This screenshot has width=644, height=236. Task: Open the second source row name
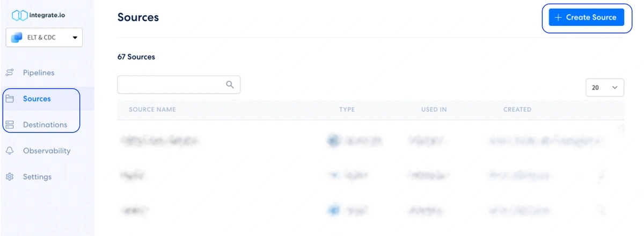click(x=133, y=175)
